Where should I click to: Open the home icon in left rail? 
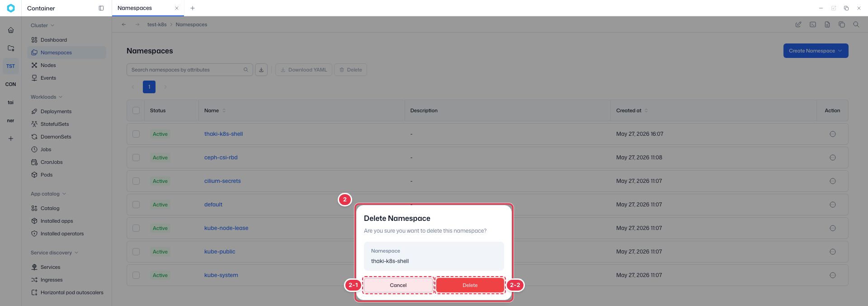11,30
